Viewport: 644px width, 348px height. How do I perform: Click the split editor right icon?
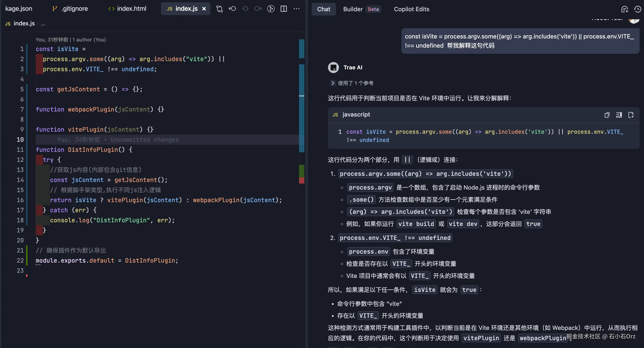pyautogui.click(x=283, y=9)
